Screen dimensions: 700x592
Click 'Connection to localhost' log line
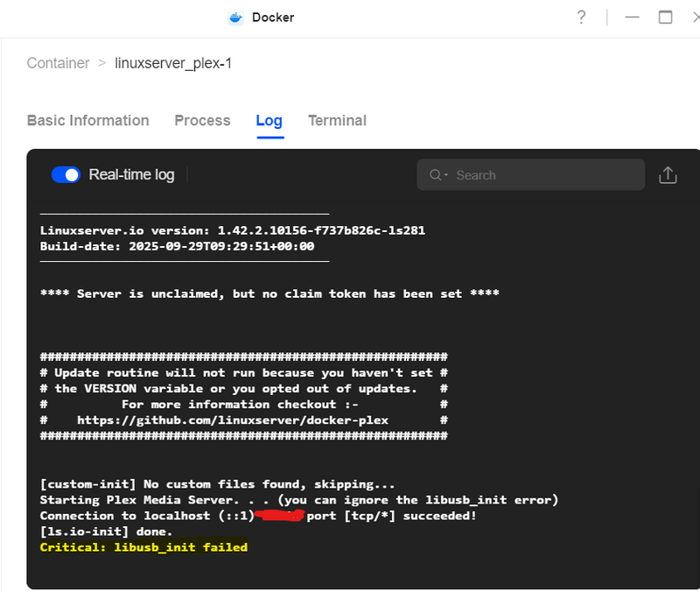click(258, 516)
